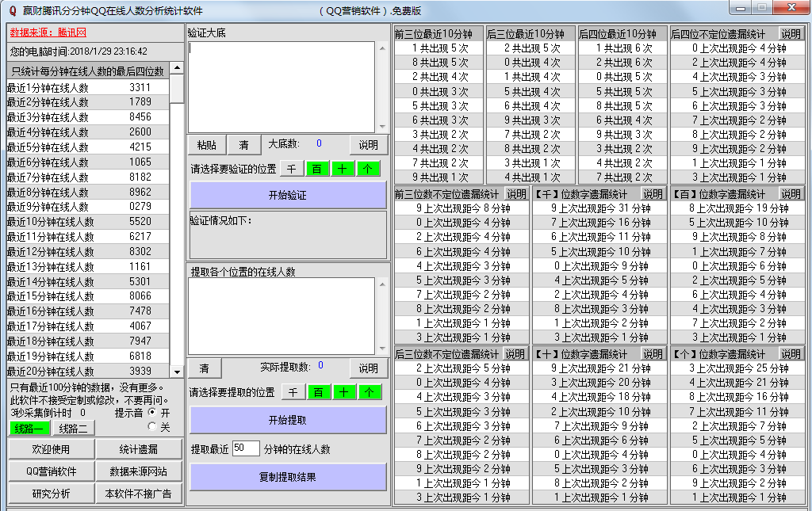Viewport: 812px width, 511px height.
Task: Click scroll-up arrow of 验证大底 text box
Action: (x=382, y=48)
